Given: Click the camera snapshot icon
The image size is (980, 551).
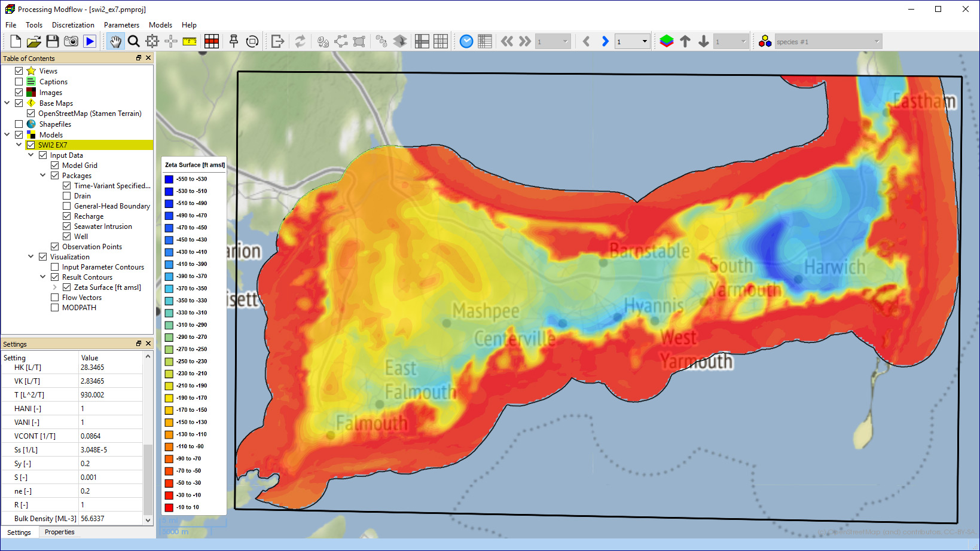Looking at the screenshot, I should [71, 41].
